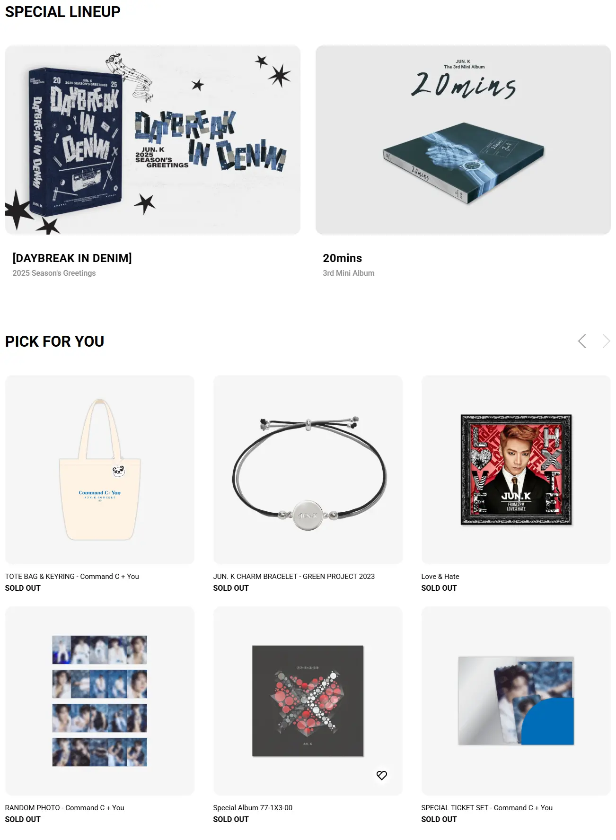The width and height of the screenshot is (616, 840).
Task: View the Special Ticket Set image
Action: [x=516, y=701]
